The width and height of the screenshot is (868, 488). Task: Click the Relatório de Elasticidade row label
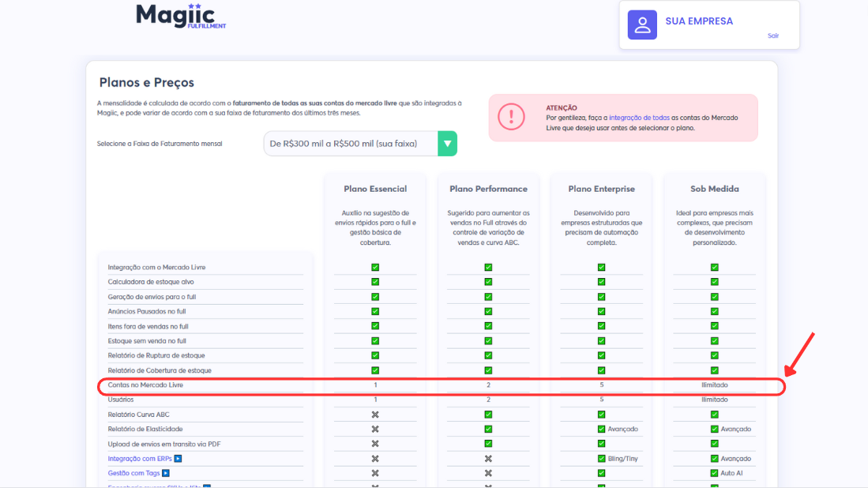[x=145, y=429]
